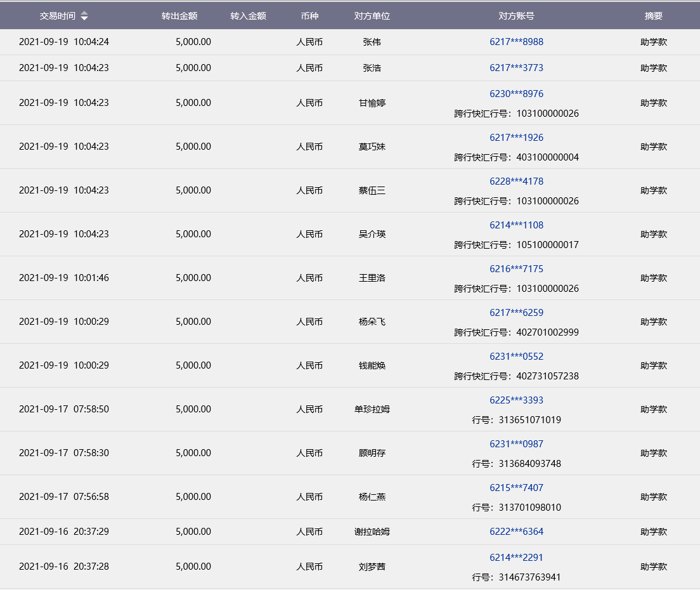Click account number 6217***6259
700x590 pixels.
click(x=516, y=313)
